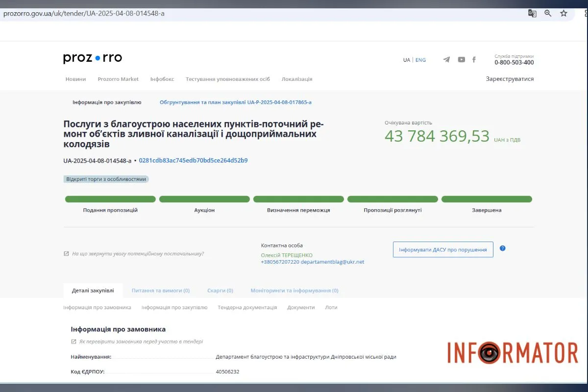Click the Визначення переможця stage label

(298, 210)
